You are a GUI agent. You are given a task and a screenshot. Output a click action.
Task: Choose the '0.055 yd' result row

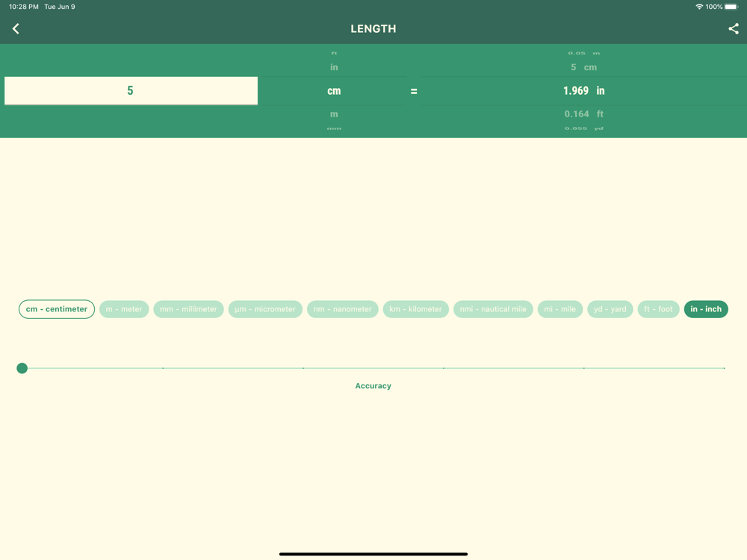click(x=583, y=128)
